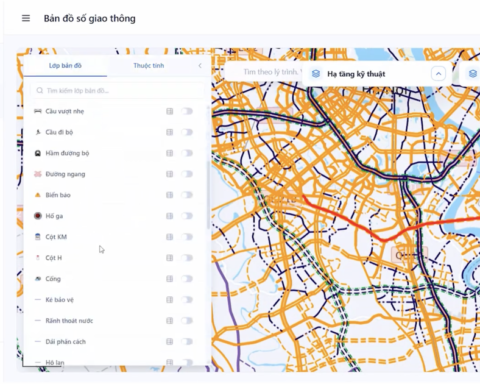Enable the Dải phân cách layer toggle
This screenshot has width=480, height=384.
pyautogui.click(x=187, y=342)
